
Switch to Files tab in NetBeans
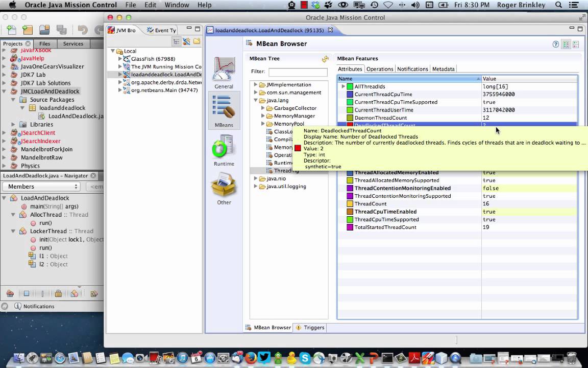(44, 43)
